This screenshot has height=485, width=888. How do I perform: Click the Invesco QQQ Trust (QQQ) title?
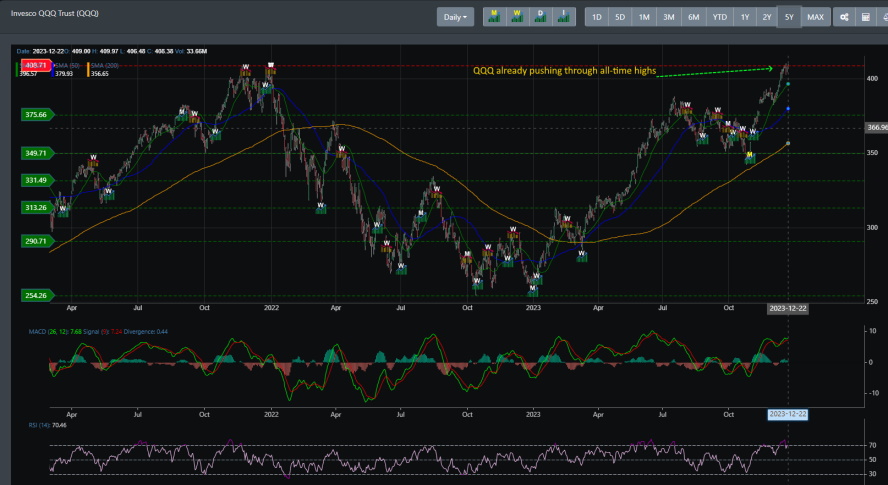54,13
